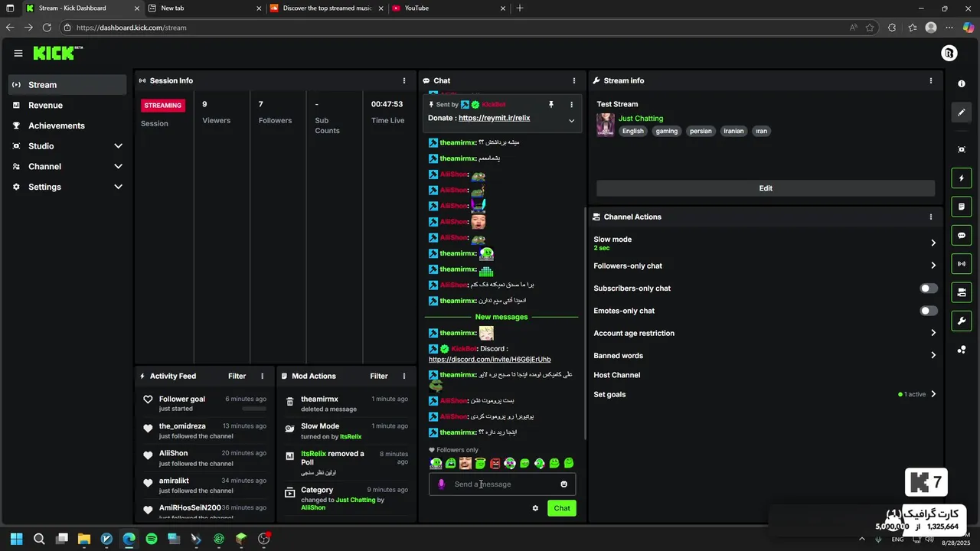The width and height of the screenshot is (980, 551).
Task: Open Channel Actions three-dot menu
Action: (931, 217)
